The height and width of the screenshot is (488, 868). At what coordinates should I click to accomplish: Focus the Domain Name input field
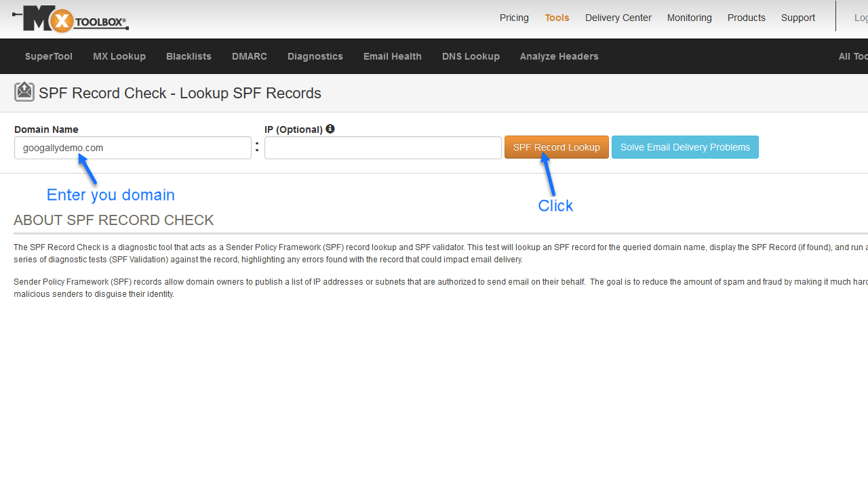(133, 148)
